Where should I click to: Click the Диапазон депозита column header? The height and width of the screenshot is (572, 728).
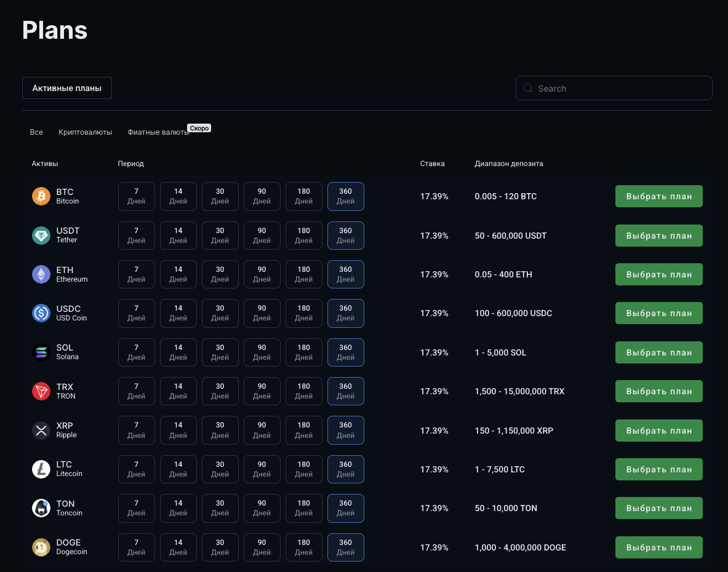click(509, 163)
